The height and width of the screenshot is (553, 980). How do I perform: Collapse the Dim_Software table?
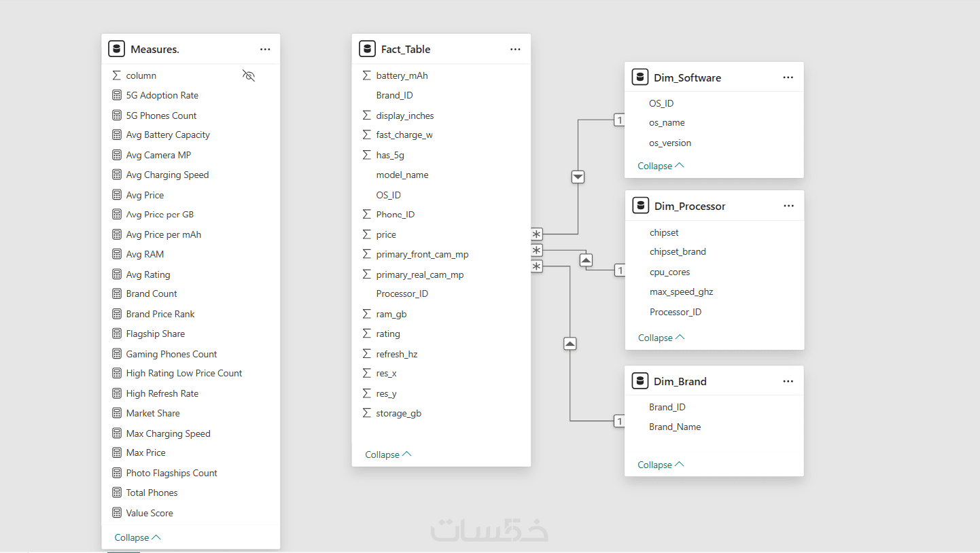click(661, 166)
